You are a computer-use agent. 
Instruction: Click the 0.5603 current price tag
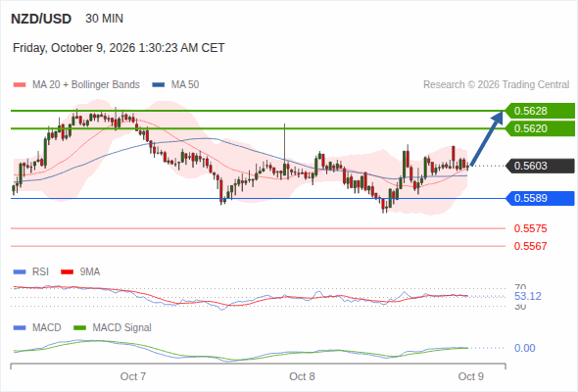pos(540,166)
